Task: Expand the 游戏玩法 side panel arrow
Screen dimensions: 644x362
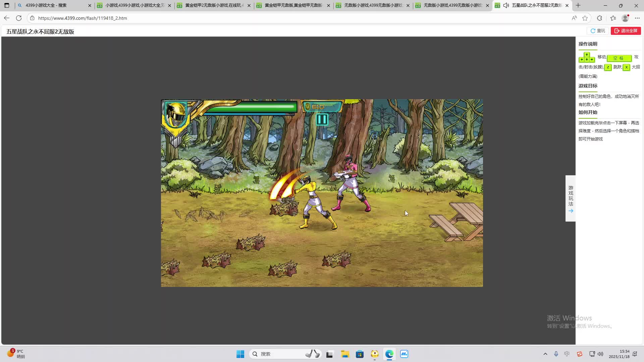Action: [x=571, y=211]
